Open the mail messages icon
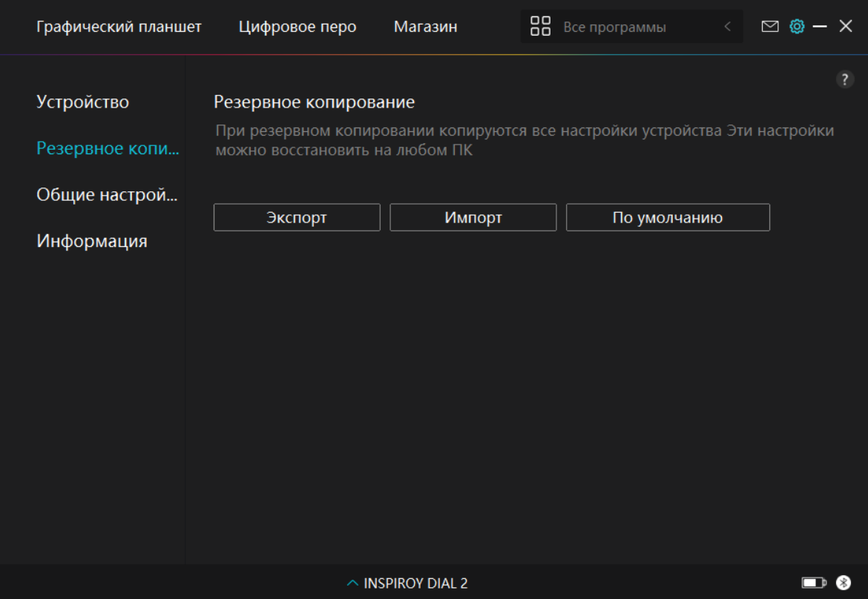 click(x=770, y=27)
